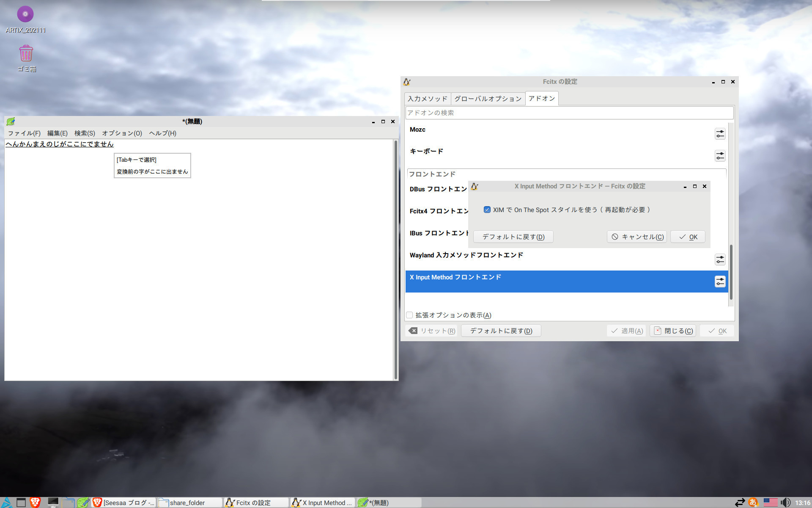
Task: Select X Input Method フロントエンド highlighted row
Action: 567,282
